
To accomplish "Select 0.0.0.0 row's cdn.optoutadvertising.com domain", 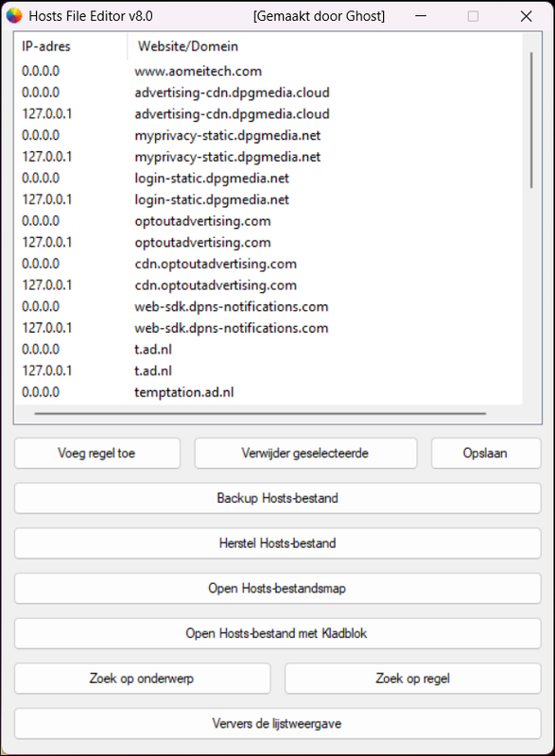I will (216, 265).
